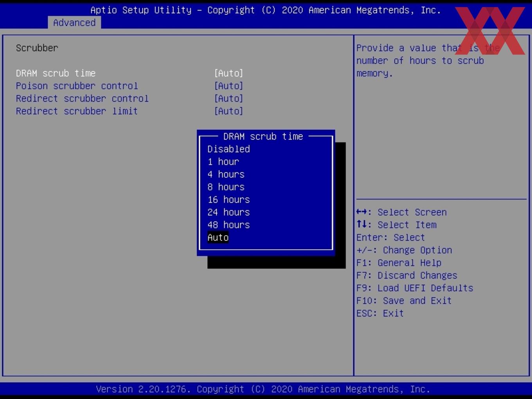Open Poison scrubber control [Auto] value
This screenshot has height=399, width=532.
229,86
